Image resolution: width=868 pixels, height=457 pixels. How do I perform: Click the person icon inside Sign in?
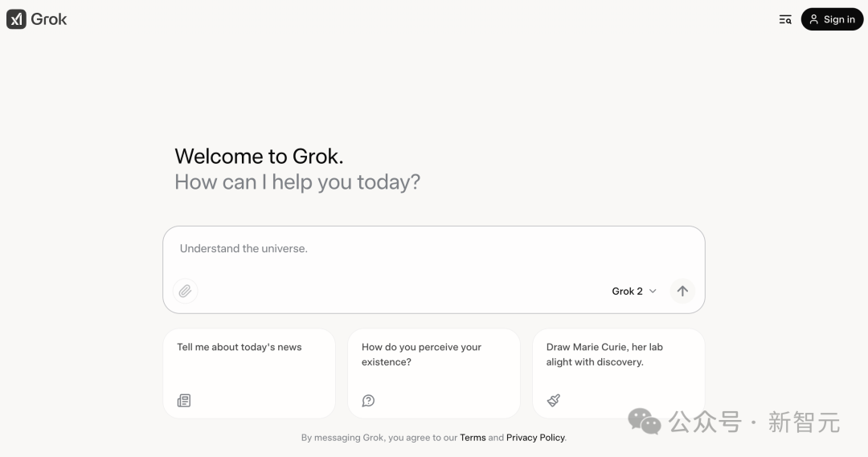tap(814, 19)
